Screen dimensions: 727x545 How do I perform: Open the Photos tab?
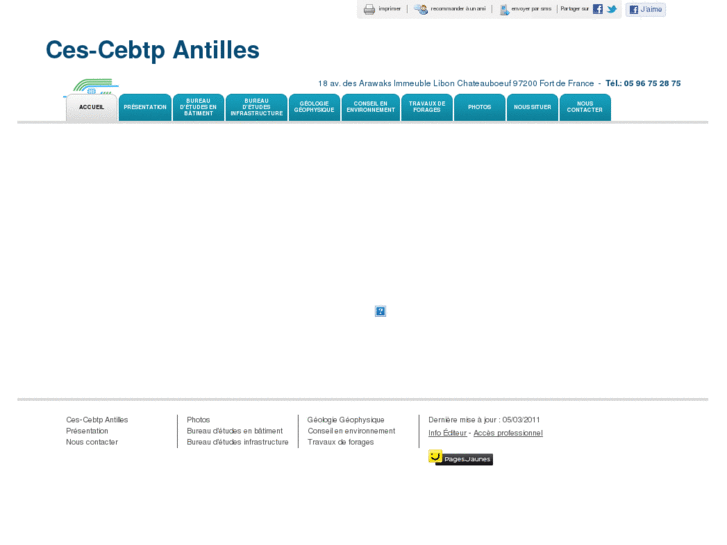(479, 108)
